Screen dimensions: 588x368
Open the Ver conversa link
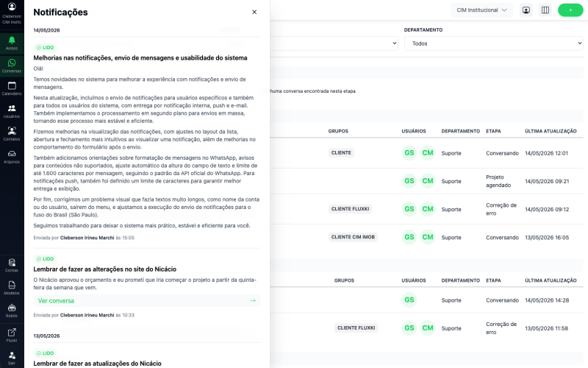pyautogui.click(x=146, y=301)
